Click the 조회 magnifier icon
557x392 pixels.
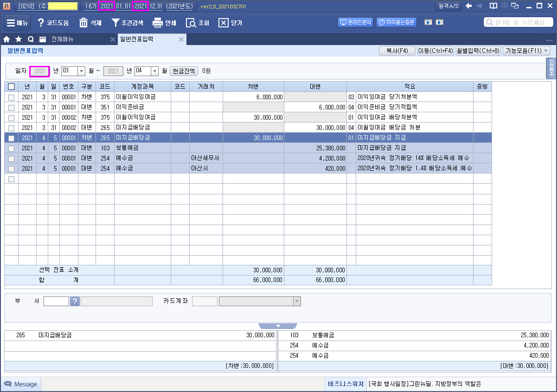pyautogui.click(x=191, y=23)
